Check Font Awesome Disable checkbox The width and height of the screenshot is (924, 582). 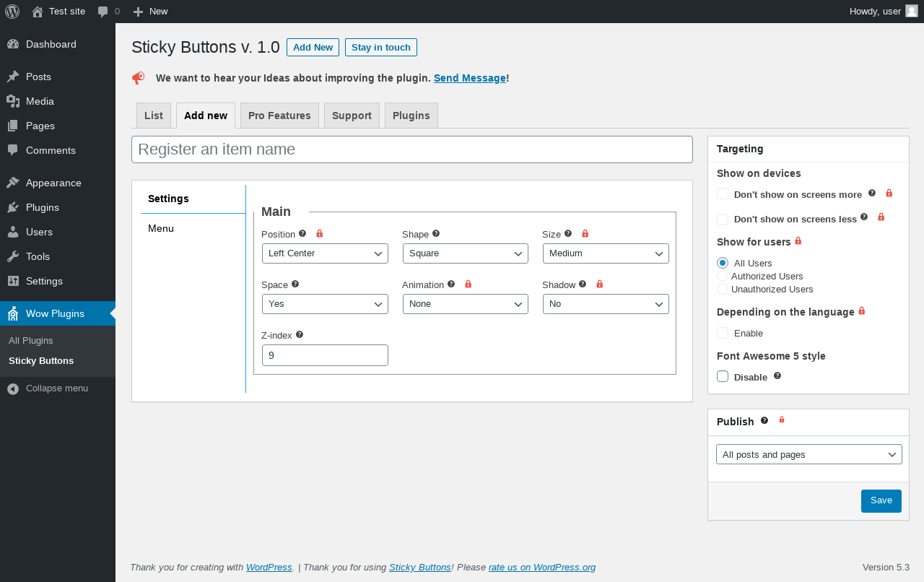(x=723, y=376)
